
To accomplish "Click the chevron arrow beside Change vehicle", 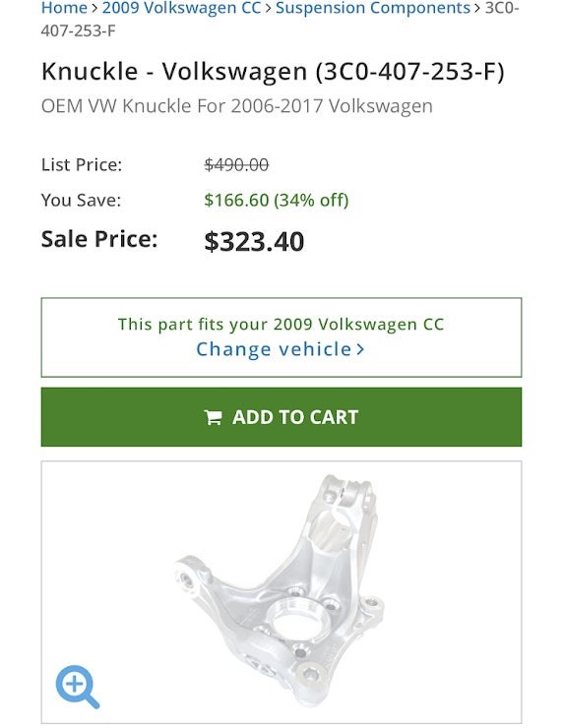I will click(x=360, y=349).
